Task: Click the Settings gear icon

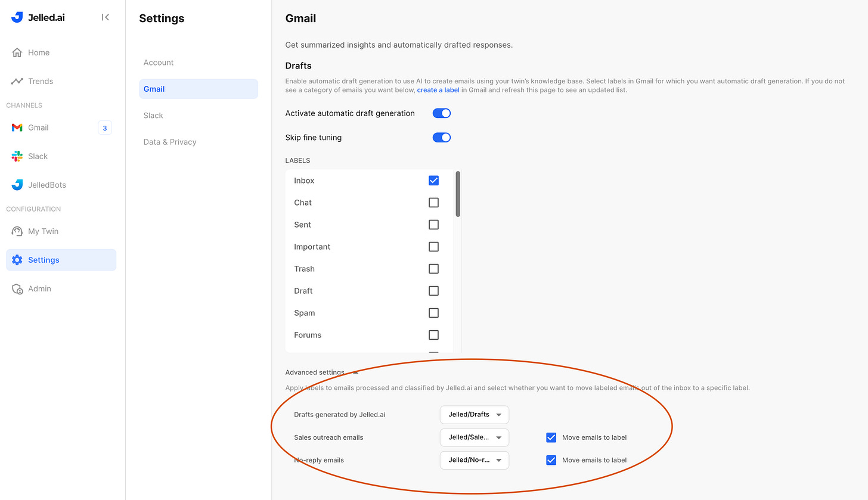Action: (x=17, y=260)
